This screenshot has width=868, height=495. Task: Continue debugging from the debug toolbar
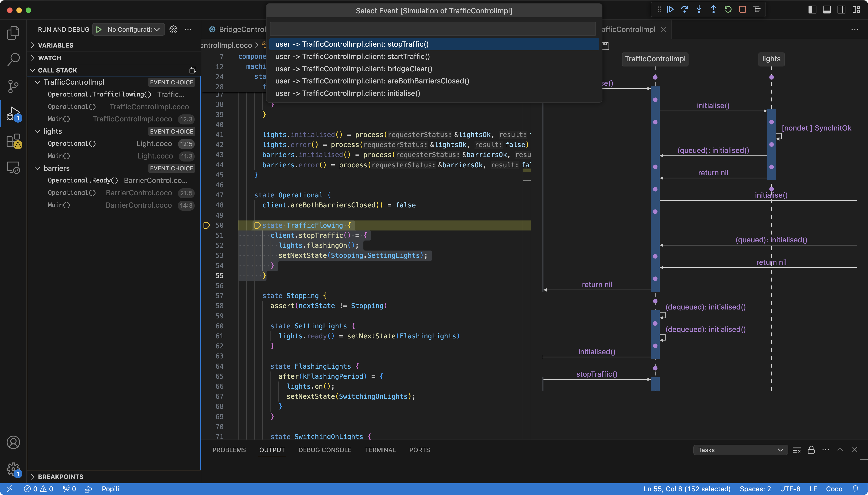pyautogui.click(x=670, y=10)
